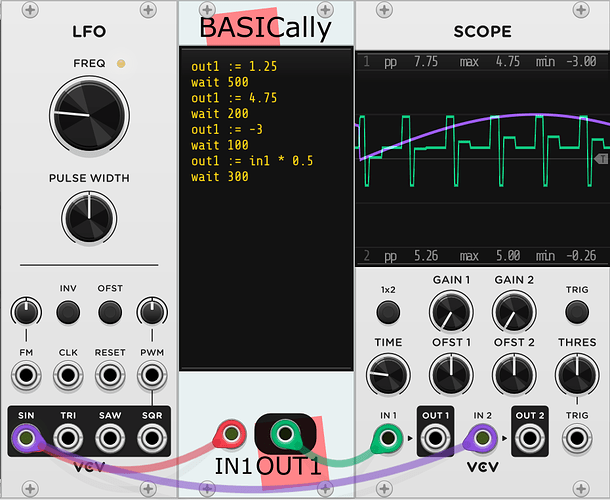Click the BASICally IN1 red jack
This screenshot has width=610, height=500.
click(231, 433)
